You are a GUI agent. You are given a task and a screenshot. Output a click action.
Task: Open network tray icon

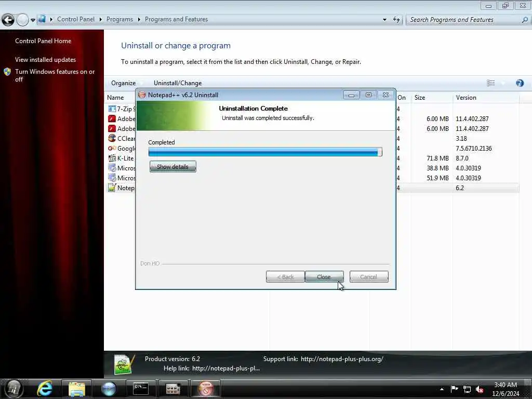(467, 390)
